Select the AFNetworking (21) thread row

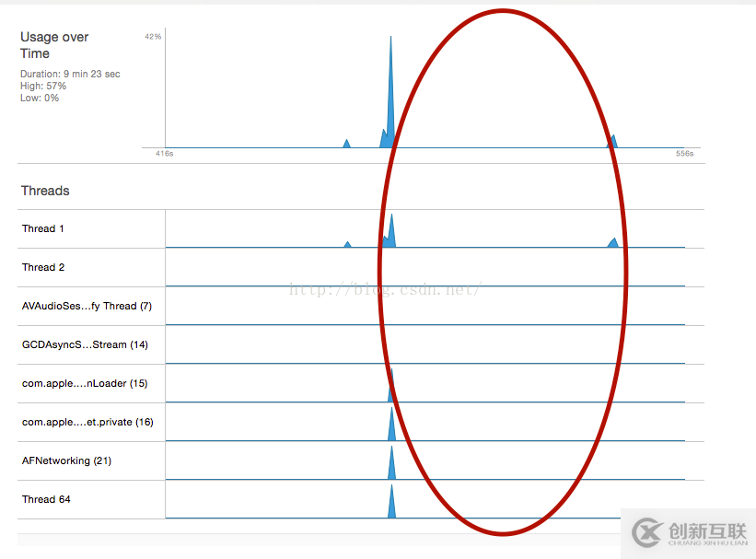pyautogui.click(x=361, y=460)
